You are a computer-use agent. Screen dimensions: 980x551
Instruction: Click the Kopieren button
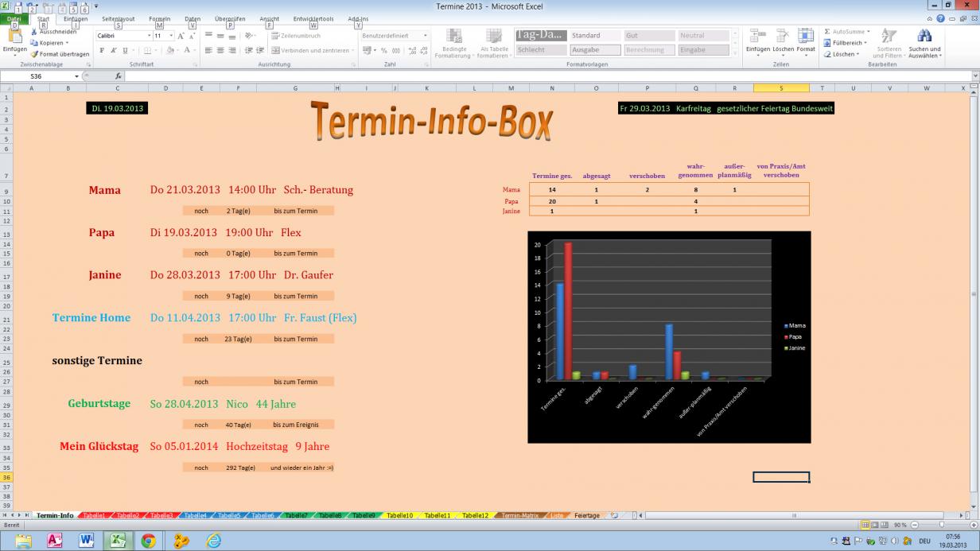point(52,43)
